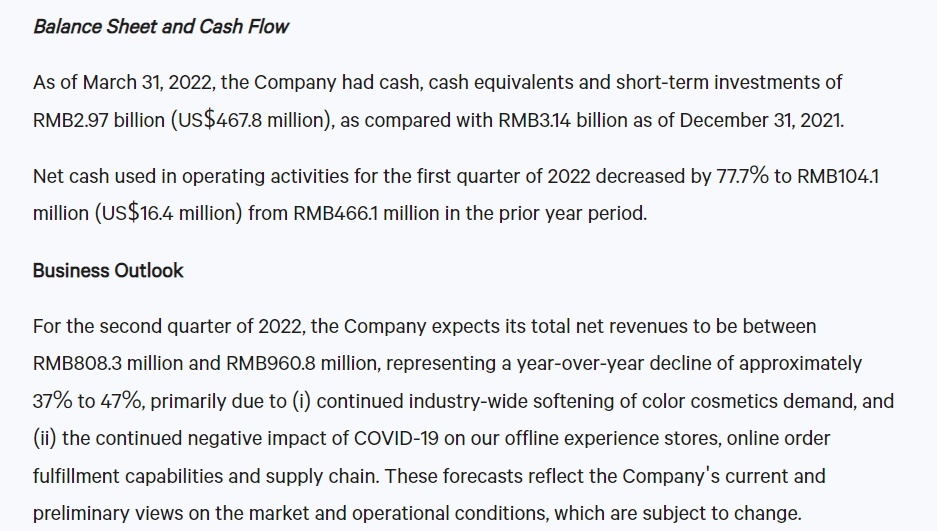Click the 77.7% decrease figure
This screenshot has width=937, height=531.
click(x=742, y=176)
